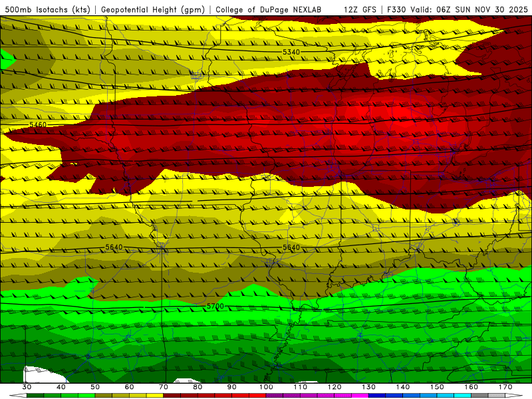The height and width of the screenshot is (399, 532).
Task: Click the 120 value on the color scale
Action: click(x=334, y=387)
